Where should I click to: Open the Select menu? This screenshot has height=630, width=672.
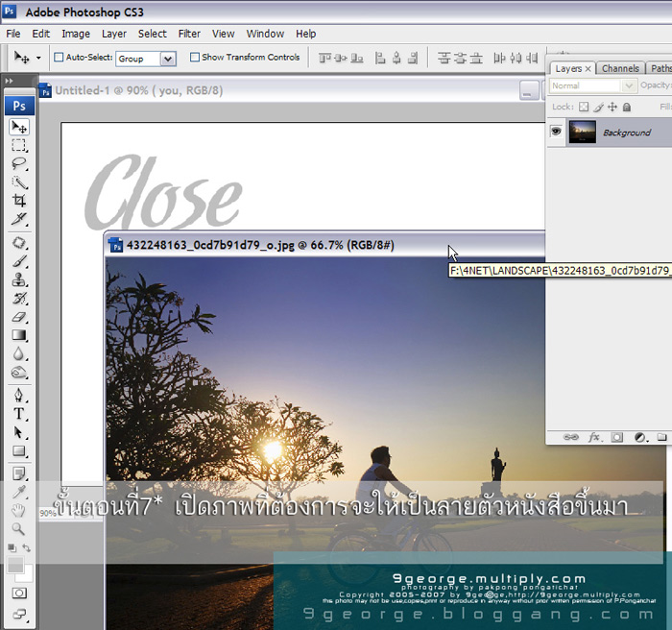click(152, 34)
